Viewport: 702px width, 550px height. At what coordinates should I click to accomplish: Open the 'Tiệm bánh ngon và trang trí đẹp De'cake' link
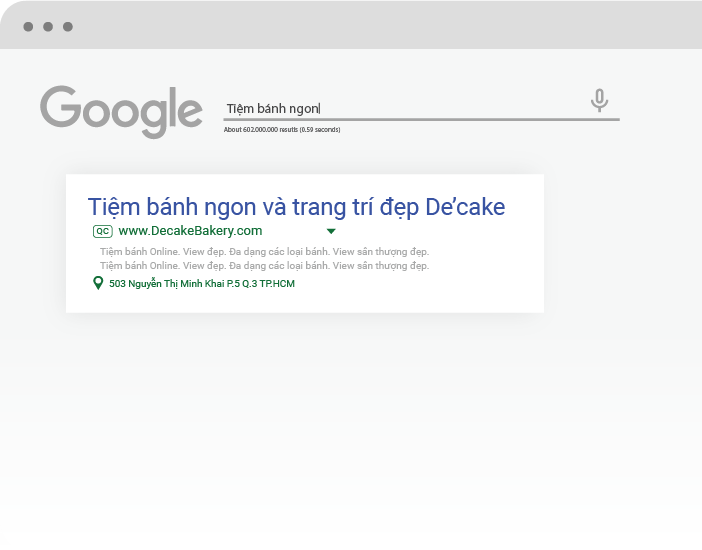[x=296, y=207]
